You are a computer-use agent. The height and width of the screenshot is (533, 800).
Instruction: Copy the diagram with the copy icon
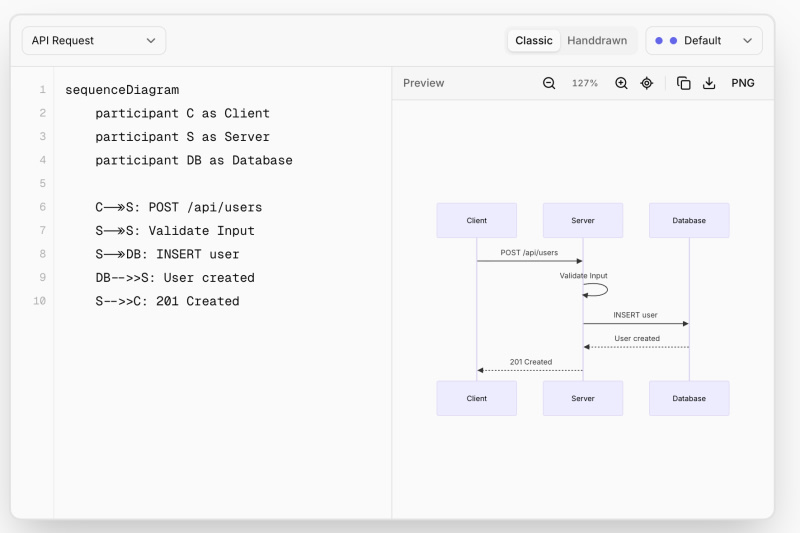(x=684, y=83)
